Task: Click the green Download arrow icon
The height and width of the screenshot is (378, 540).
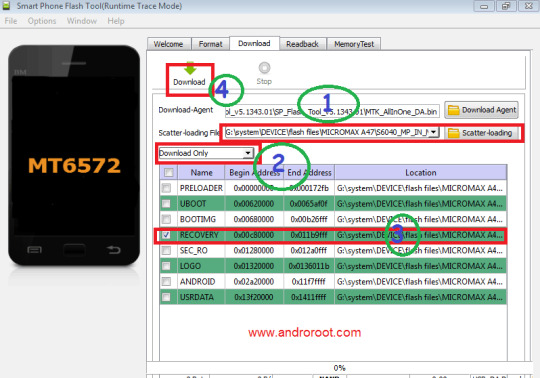Action: point(190,69)
